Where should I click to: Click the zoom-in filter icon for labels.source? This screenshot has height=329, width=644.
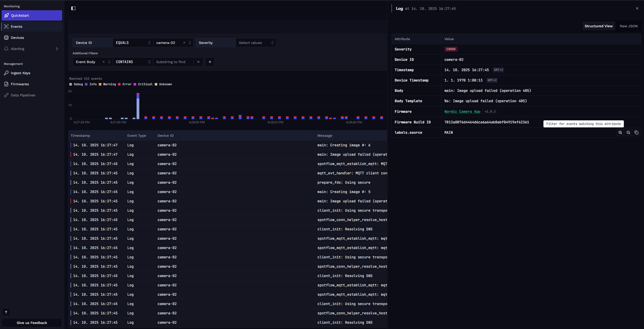620,132
